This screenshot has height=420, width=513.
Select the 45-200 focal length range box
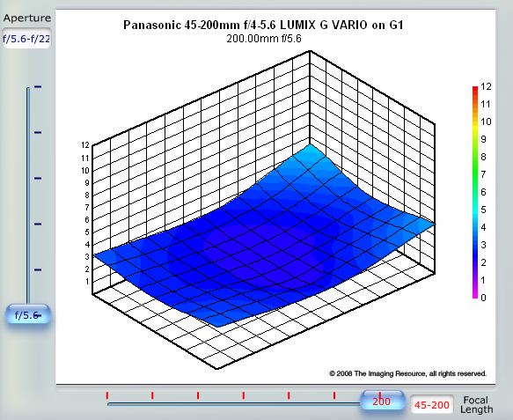point(432,405)
